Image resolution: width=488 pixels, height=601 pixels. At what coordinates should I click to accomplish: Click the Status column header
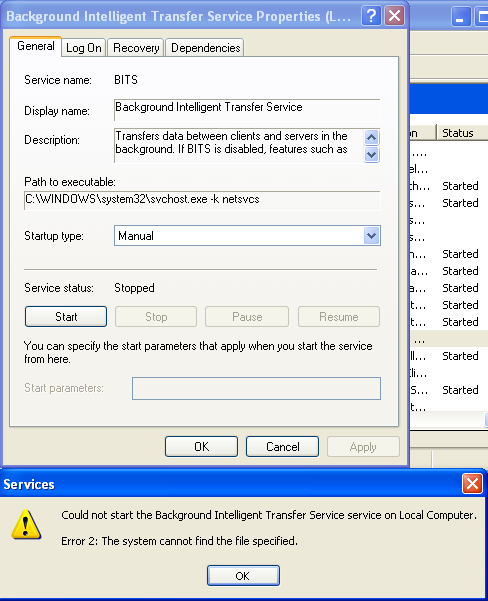[462, 133]
